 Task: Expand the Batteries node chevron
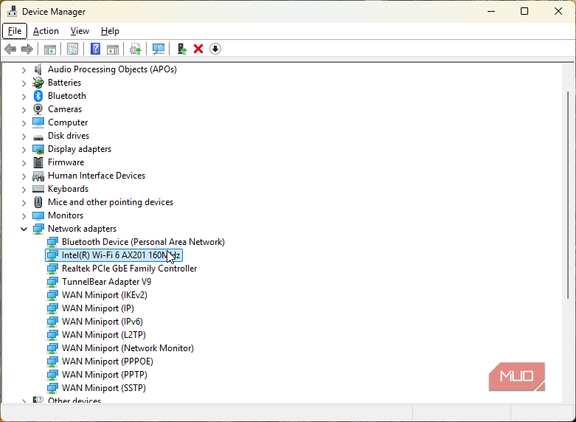click(x=24, y=83)
